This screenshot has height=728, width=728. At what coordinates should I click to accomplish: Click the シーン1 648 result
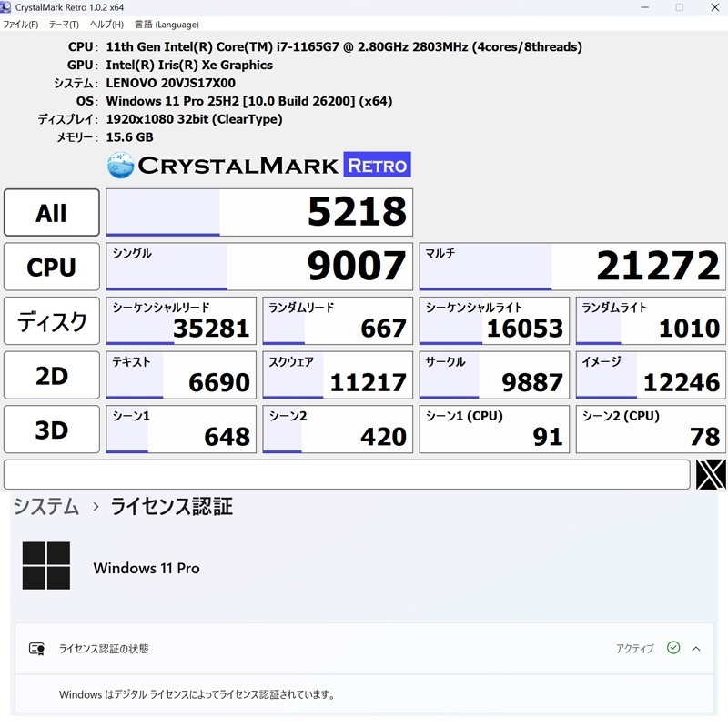point(181,430)
